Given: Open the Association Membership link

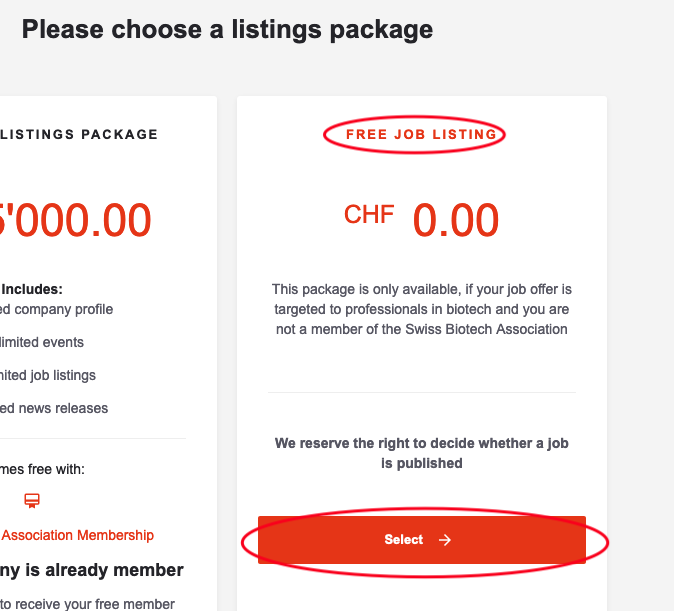Looking at the screenshot, I should coord(78,535).
